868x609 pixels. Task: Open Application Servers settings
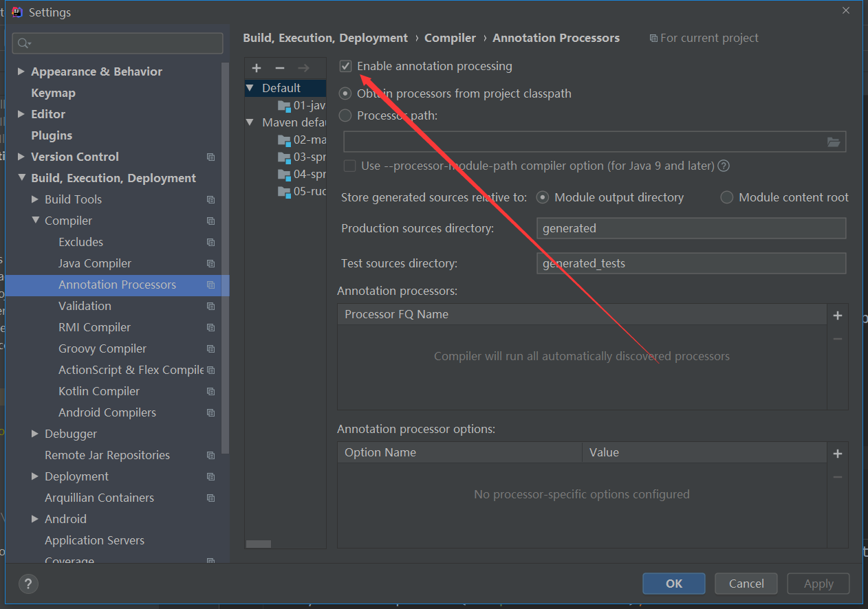(94, 540)
